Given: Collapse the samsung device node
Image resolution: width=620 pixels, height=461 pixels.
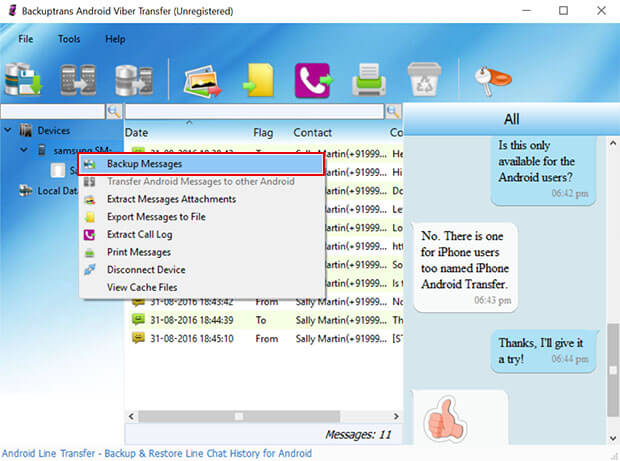Looking at the screenshot, I should pyautogui.click(x=24, y=150).
